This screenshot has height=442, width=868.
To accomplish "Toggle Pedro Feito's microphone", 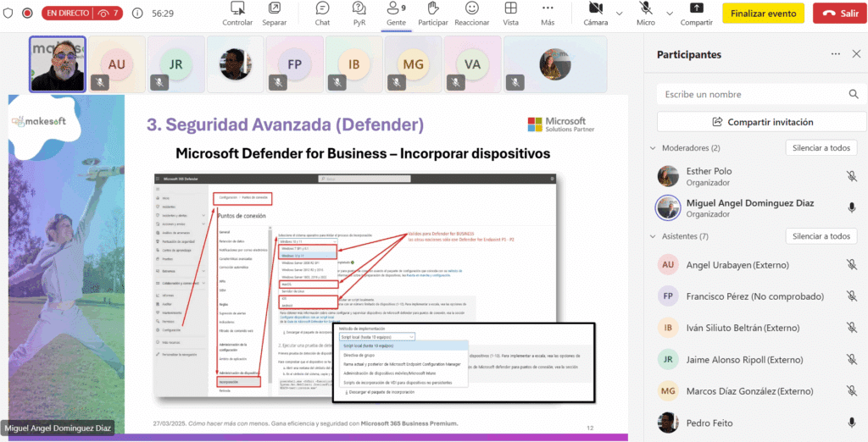I will pos(851,422).
